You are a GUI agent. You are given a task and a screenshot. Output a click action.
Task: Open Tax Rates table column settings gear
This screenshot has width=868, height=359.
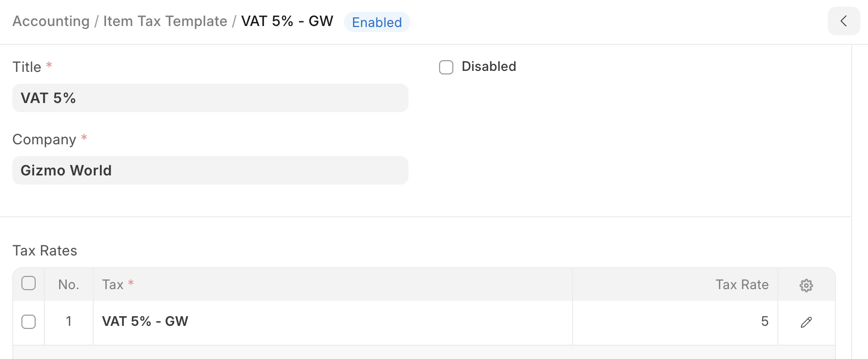(806, 285)
